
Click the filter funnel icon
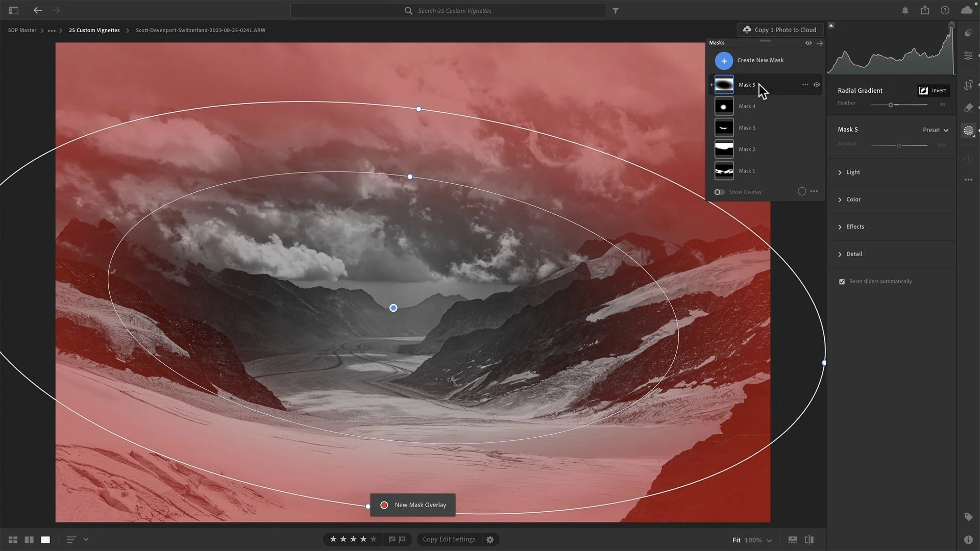(x=616, y=11)
